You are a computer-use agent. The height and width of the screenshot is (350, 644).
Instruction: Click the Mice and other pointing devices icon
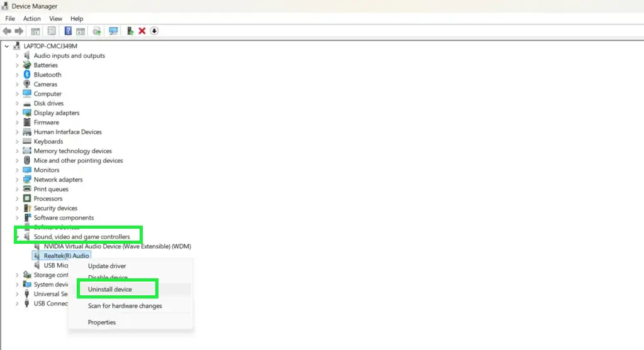tap(26, 160)
